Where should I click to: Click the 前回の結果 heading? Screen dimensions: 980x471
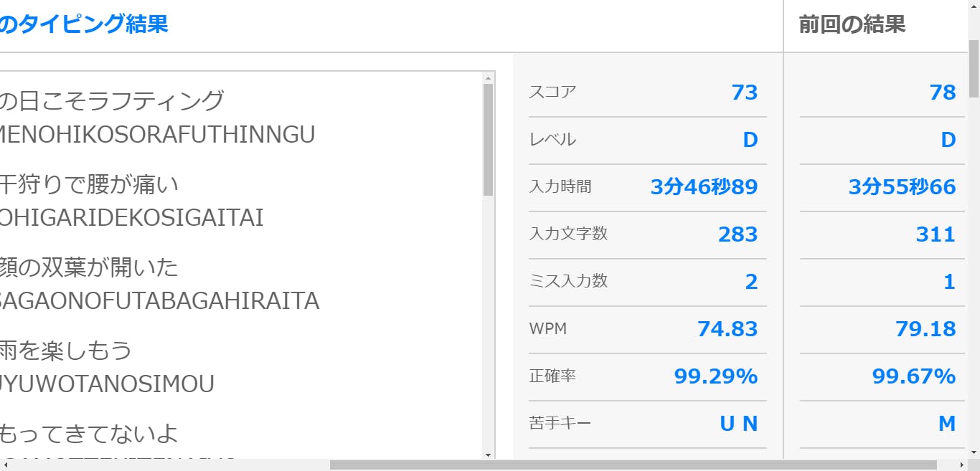pos(852,24)
